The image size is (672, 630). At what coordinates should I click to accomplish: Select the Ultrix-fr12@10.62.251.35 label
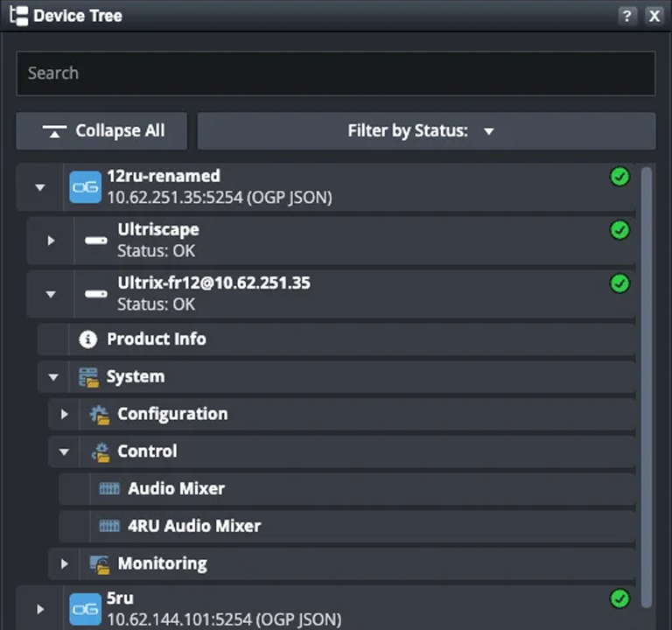pyautogui.click(x=213, y=283)
